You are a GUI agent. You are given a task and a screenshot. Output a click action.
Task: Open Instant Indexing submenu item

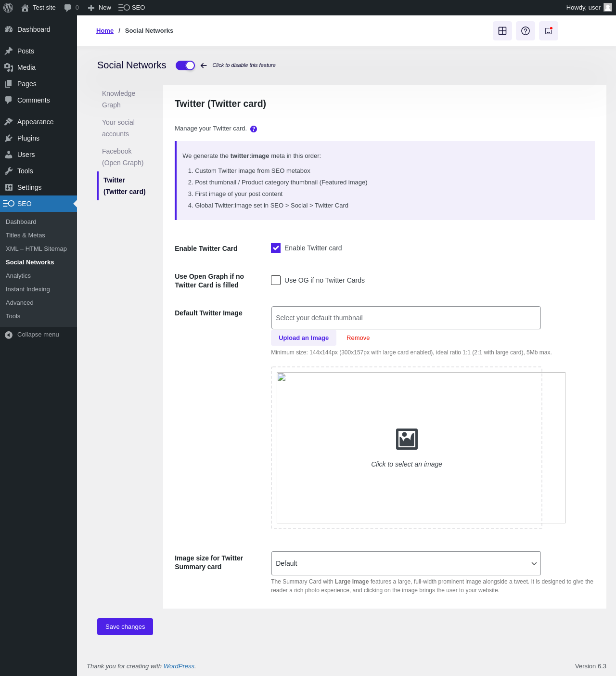point(28,289)
